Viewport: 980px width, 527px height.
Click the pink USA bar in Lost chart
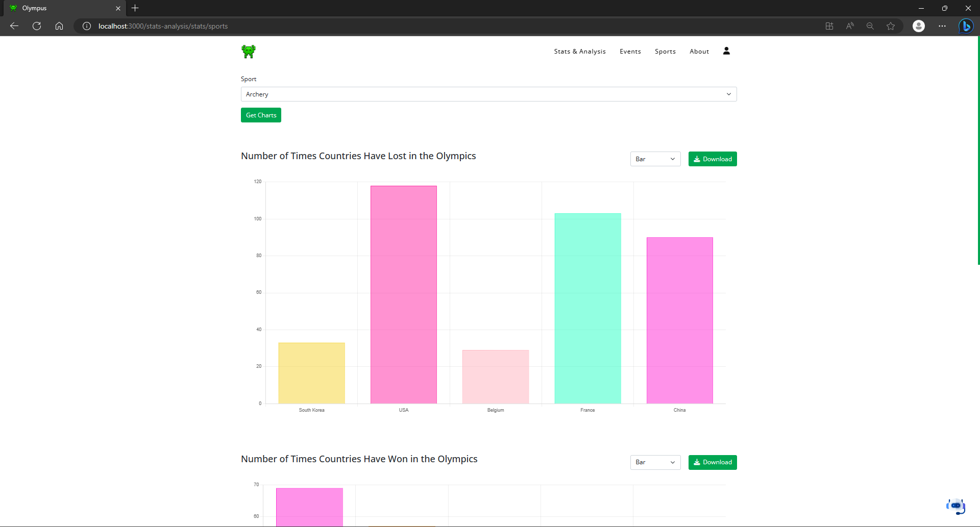(x=404, y=295)
